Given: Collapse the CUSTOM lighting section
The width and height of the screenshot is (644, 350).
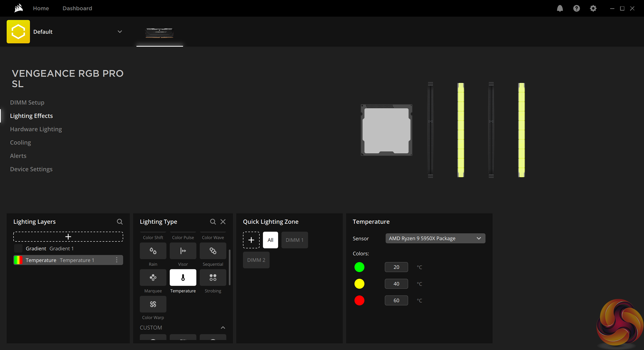Looking at the screenshot, I should click(x=223, y=328).
